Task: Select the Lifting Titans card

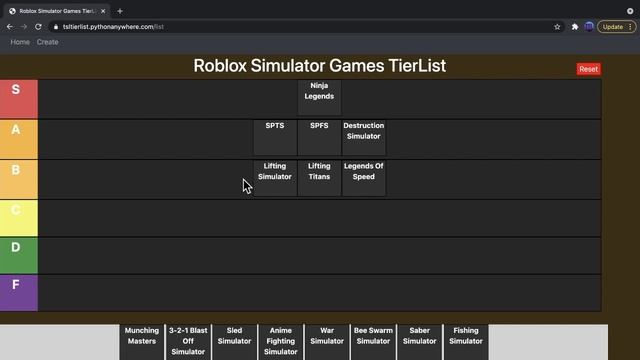Action: [x=319, y=178]
